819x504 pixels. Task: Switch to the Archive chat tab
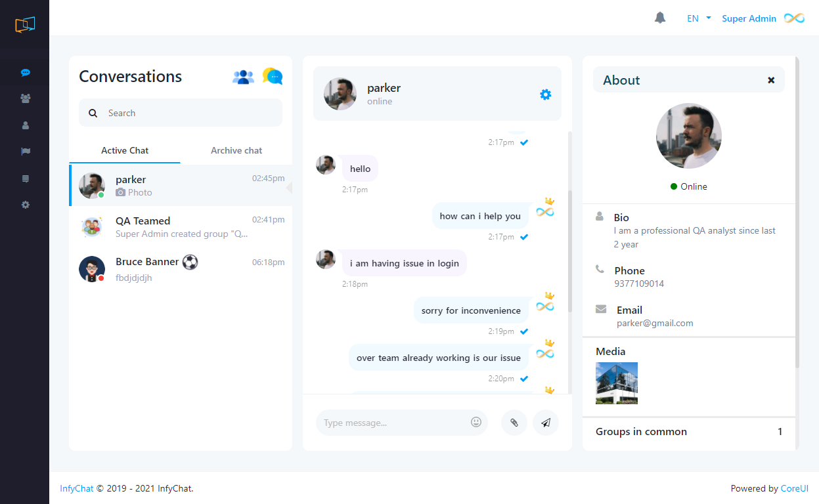(x=236, y=150)
